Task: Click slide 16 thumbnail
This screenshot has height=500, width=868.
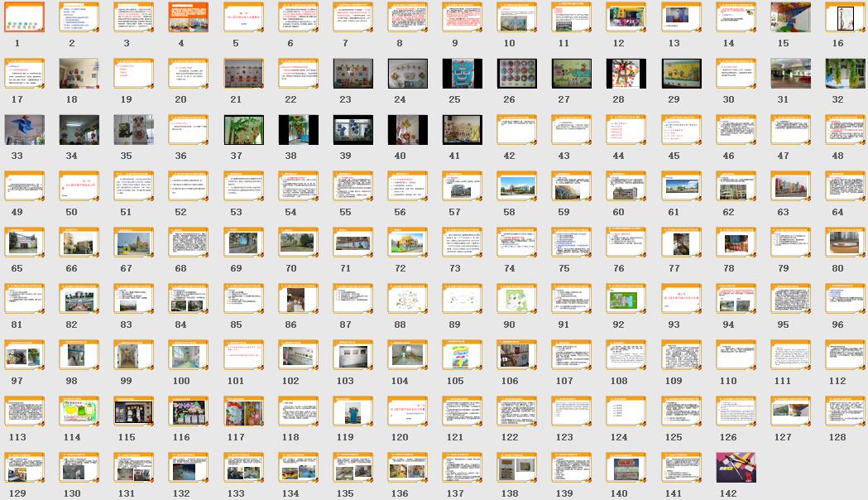Action: [846, 17]
